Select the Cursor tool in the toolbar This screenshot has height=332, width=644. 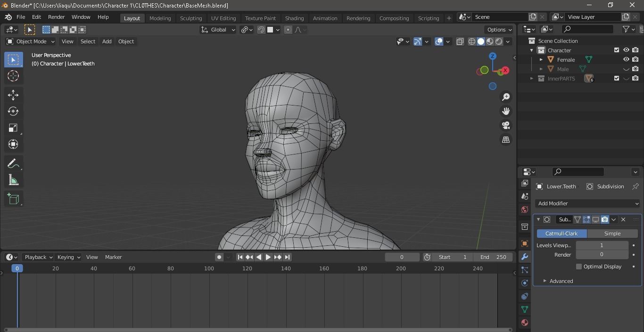coord(13,76)
